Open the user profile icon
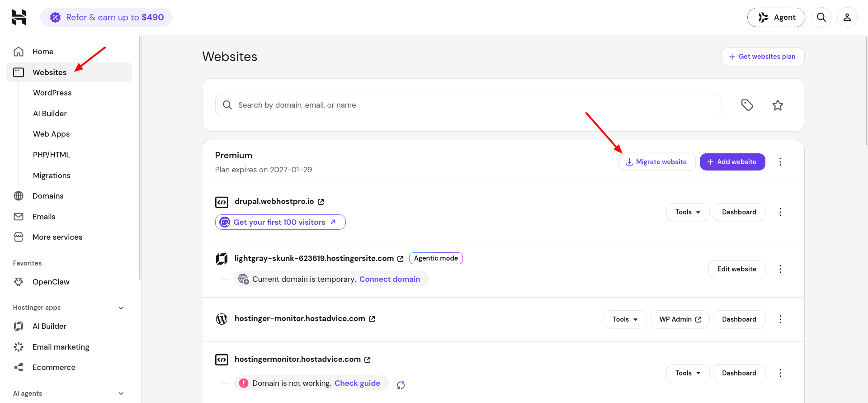Screen dimensions: 868x403 point(847,17)
